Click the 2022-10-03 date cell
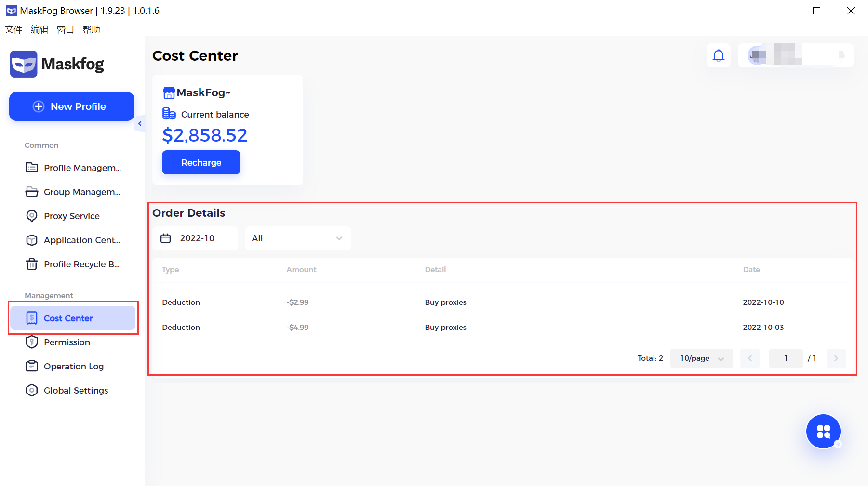 click(x=763, y=327)
